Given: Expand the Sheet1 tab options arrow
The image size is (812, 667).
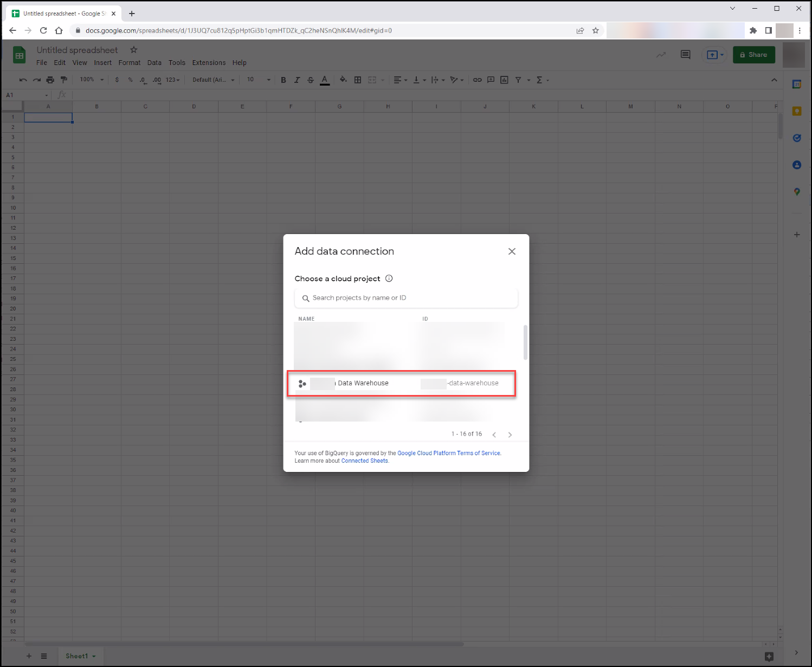Looking at the screenshot, I should [x=94, y=656].
